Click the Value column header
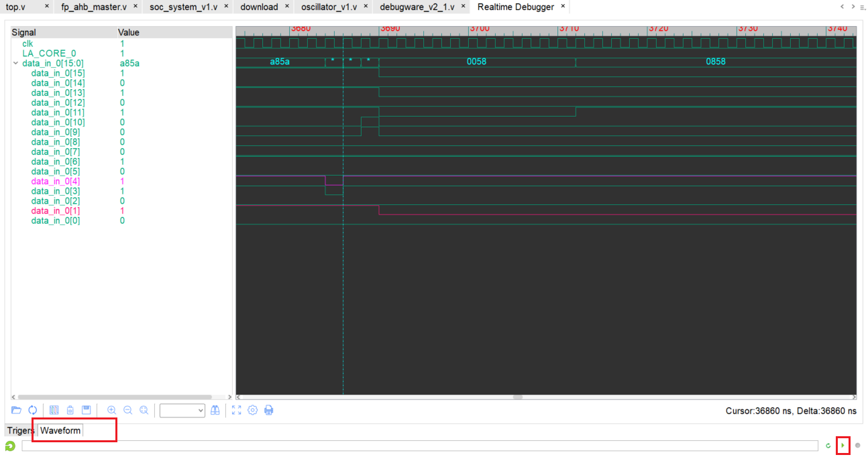The width and height of the screenshot is (868, 457). [128, 32]
